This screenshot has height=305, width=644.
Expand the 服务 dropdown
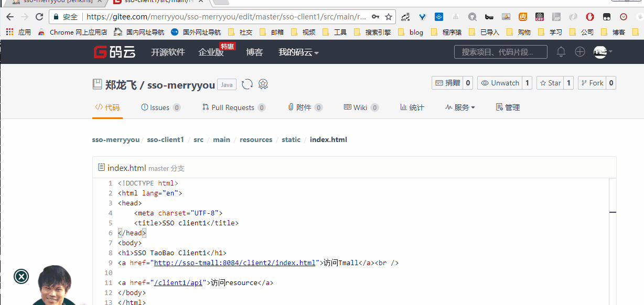pos(460,107)
